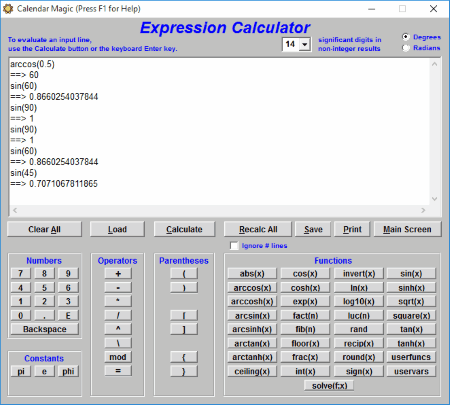Screen dimensions: 450x405
Task: Click the Load button
Action: tap(117, 229)
